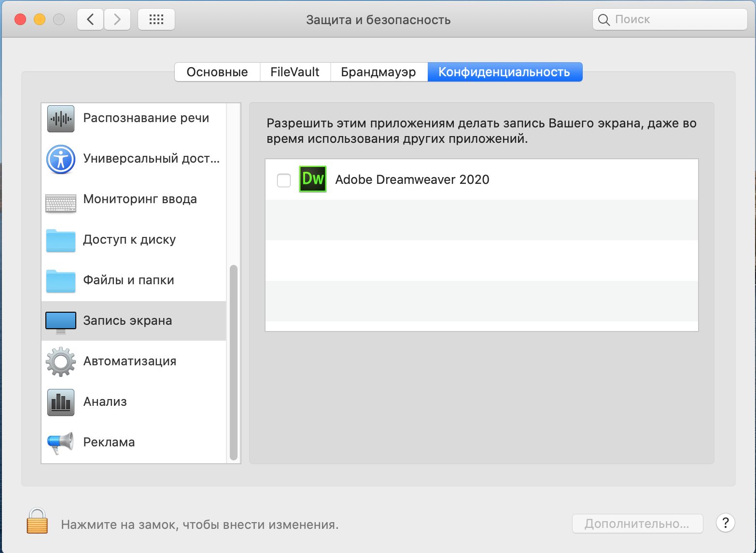Screen dimensions: 756x553
Task: Click the Дополнительно… button
Action: click(x=637, y=524)
